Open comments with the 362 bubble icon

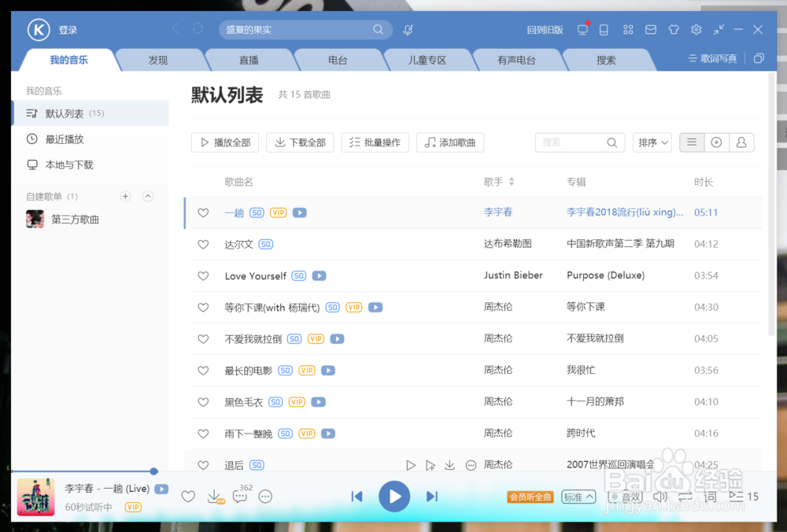tap(240, 497)
